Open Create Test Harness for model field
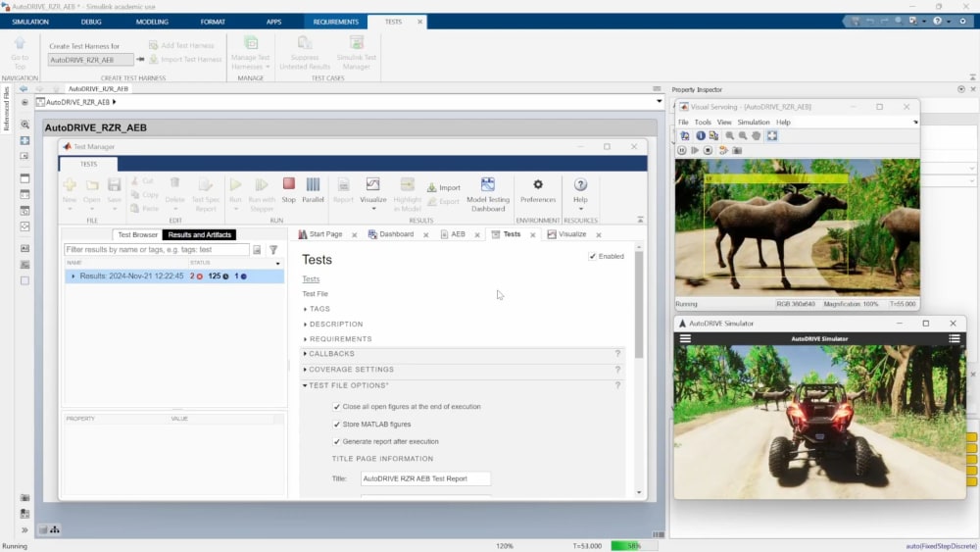Screen dimensions: 980x552 [90, 60]
